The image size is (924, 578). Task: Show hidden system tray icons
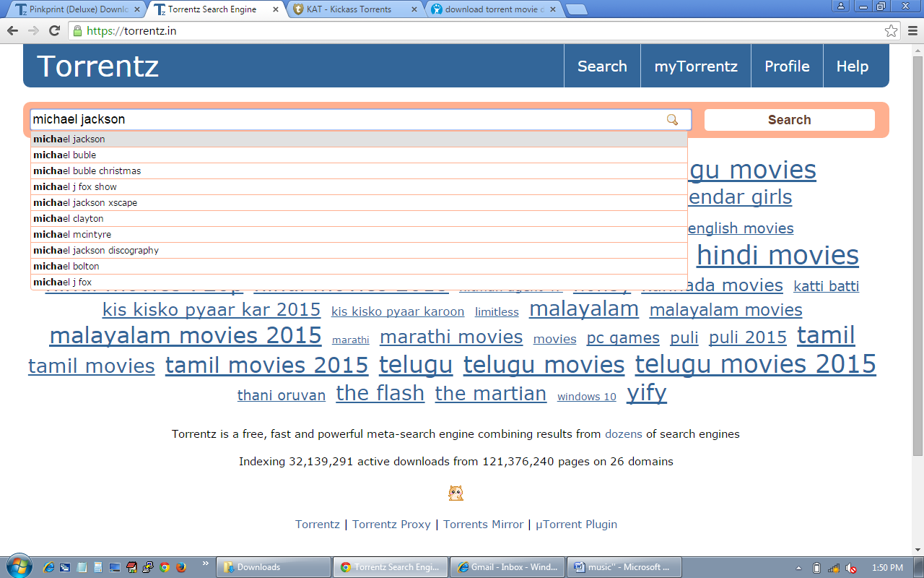point(798,568)
